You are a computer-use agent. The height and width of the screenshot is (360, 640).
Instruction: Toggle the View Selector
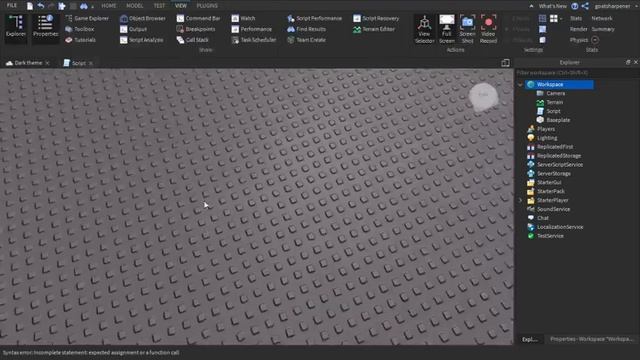pos(424,29)
